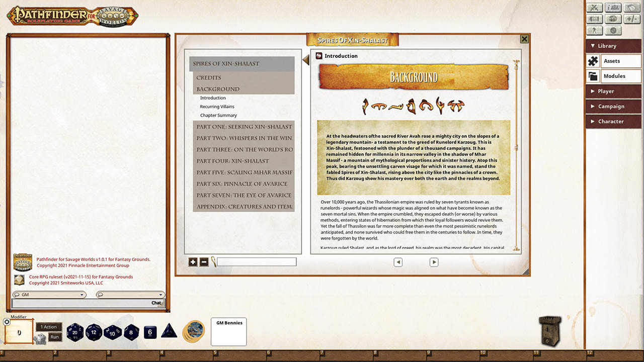Viewport: 644px width, 362px height.
Task: Open PART FOUR: XIN-SHALAST chapter
Action: (232, 161)
